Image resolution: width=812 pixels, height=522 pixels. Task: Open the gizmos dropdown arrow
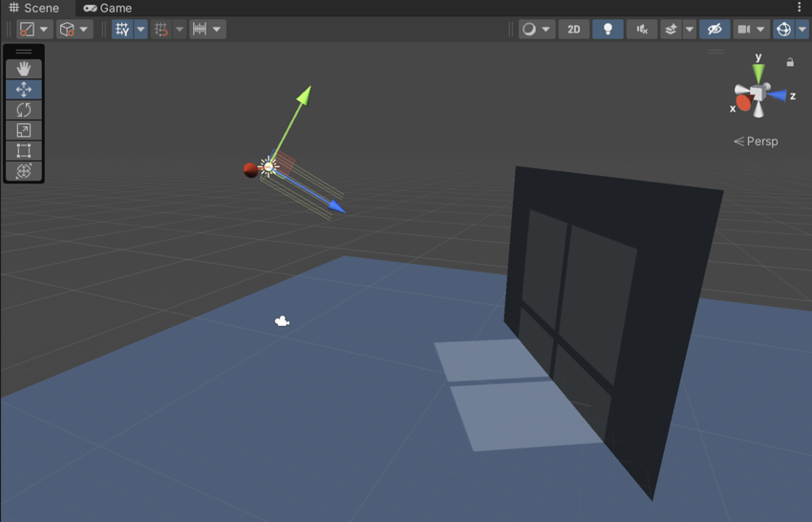coord(802,30)
